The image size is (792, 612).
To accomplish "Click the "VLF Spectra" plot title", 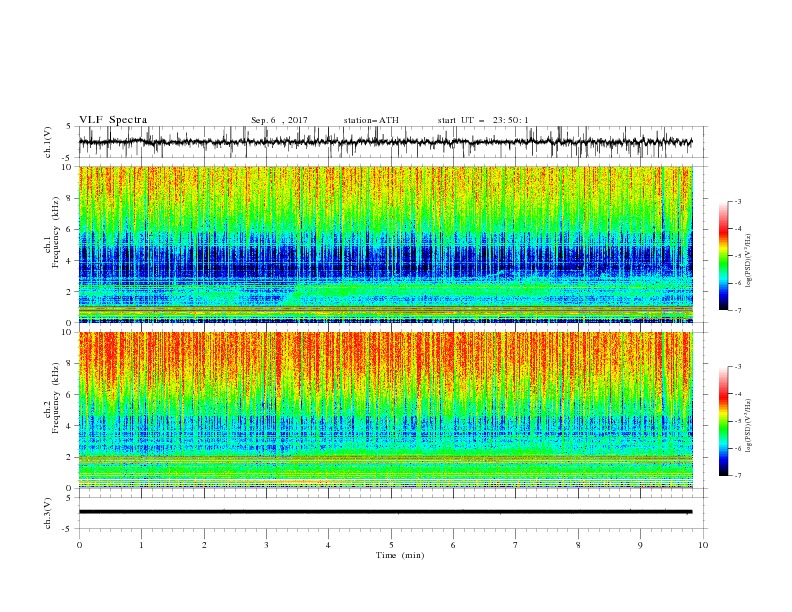I will click(113, 120).
